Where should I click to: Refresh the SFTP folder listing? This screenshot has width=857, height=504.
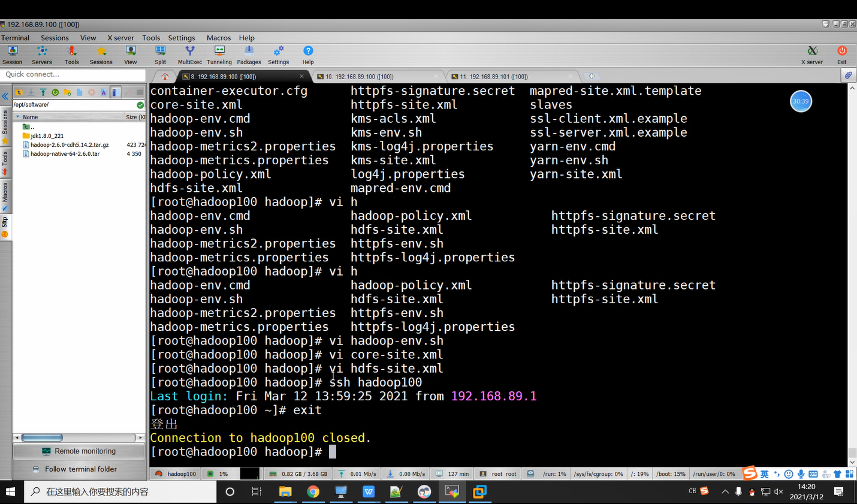(55, 92)
